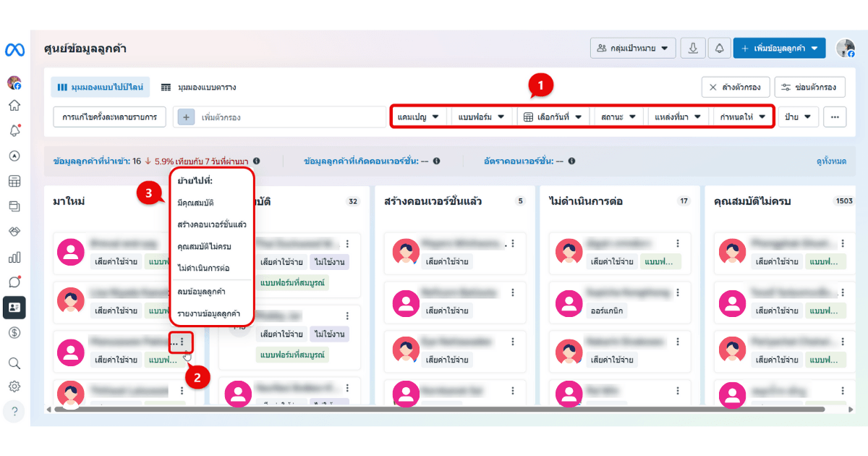This screenshot has width=868, height=456.
Task: Select มีคุณสมบัติ in the move-to menu
Action: coord(195,203)
